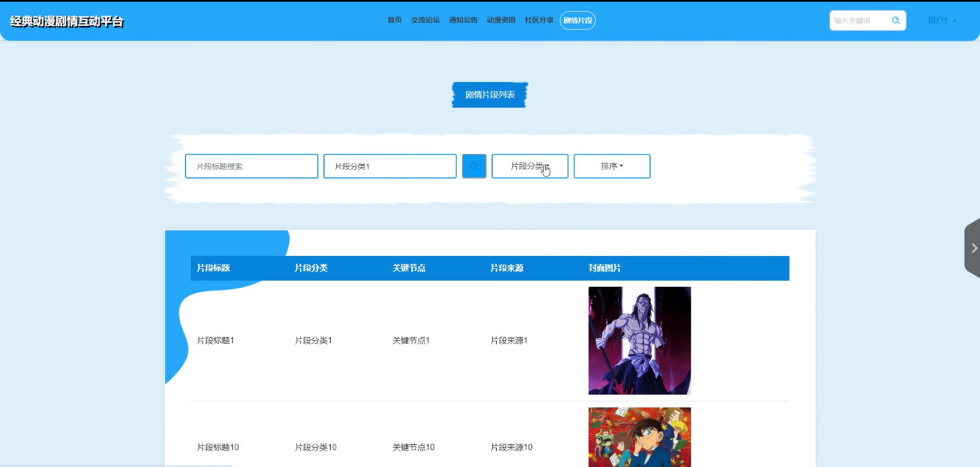Click 片段标题 column header

click(x=213, y=268)
